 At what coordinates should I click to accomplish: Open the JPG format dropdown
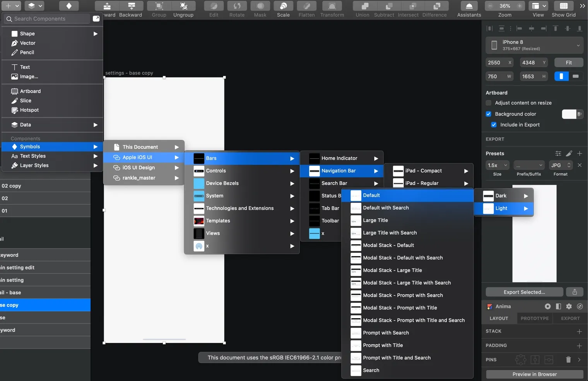[560, 165]
